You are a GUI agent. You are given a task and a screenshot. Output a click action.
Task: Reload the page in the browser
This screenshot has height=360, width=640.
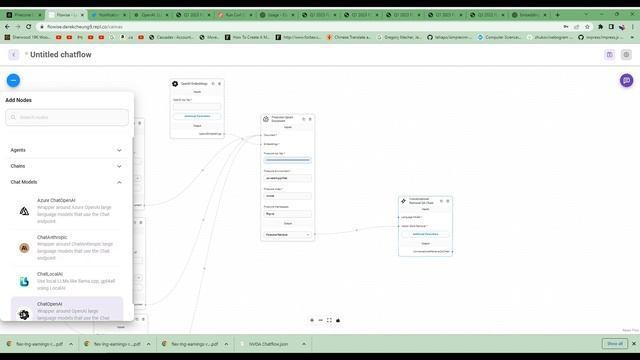point(28,27)
